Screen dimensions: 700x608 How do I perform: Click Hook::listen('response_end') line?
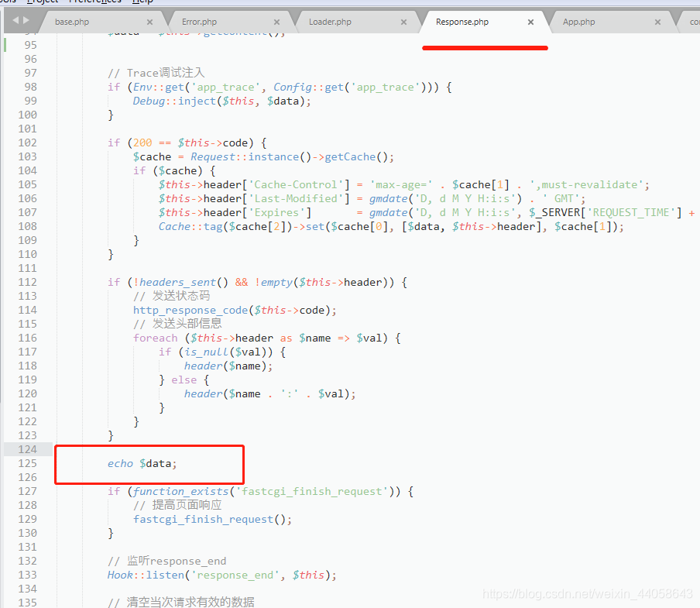(222, 575)
